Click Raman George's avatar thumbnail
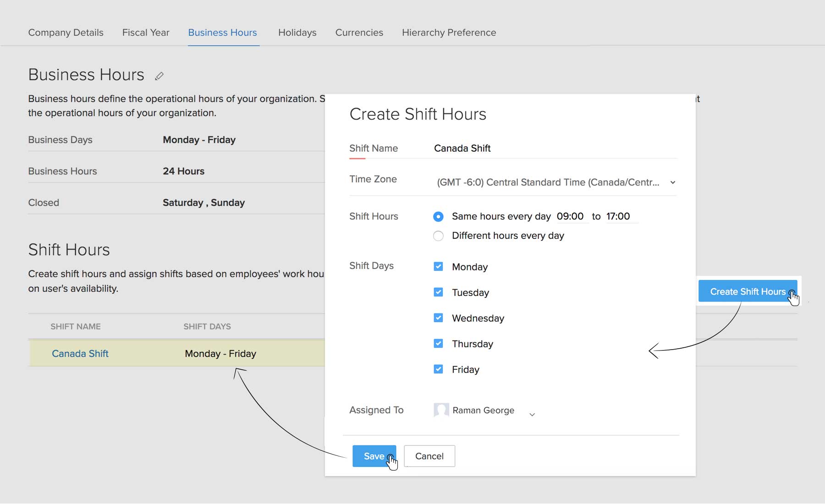The height and width of the screenshot is (504, 825). click(x=441, y=410)
